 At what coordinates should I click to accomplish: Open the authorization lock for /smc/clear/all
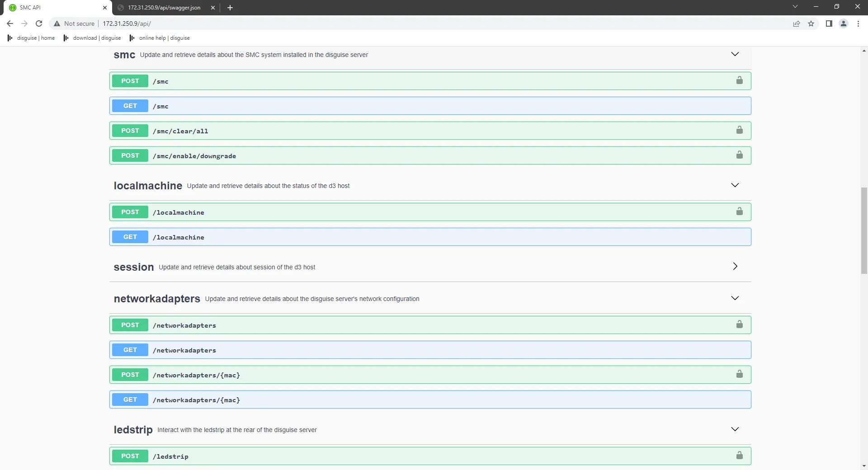coord(740,130)
